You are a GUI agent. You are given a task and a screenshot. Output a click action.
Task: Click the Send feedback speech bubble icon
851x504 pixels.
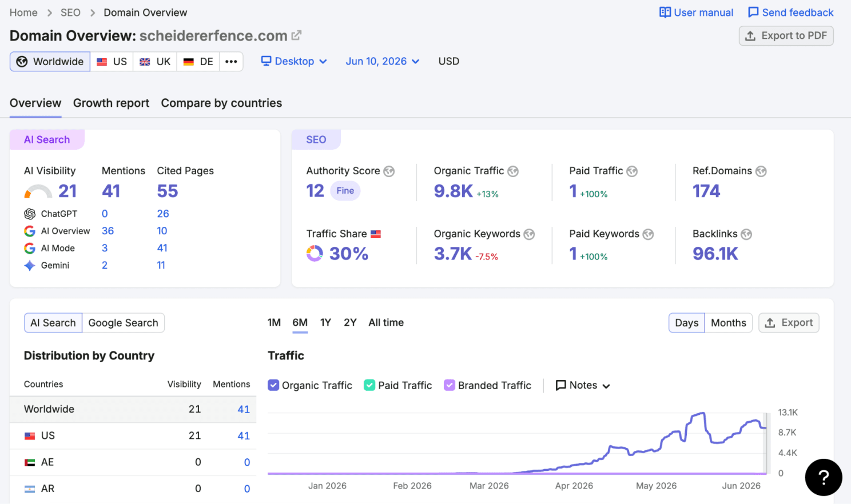click(753, 13)
